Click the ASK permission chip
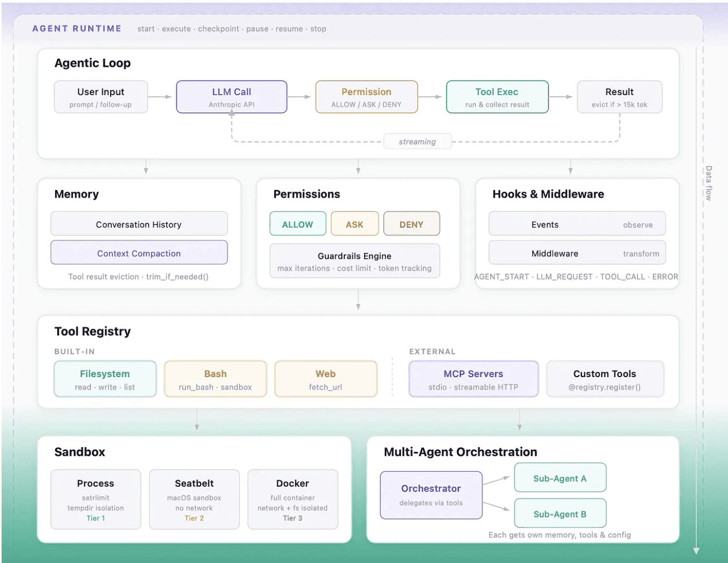The width and height of the screenshot is (728, 563). click(354, 224)
